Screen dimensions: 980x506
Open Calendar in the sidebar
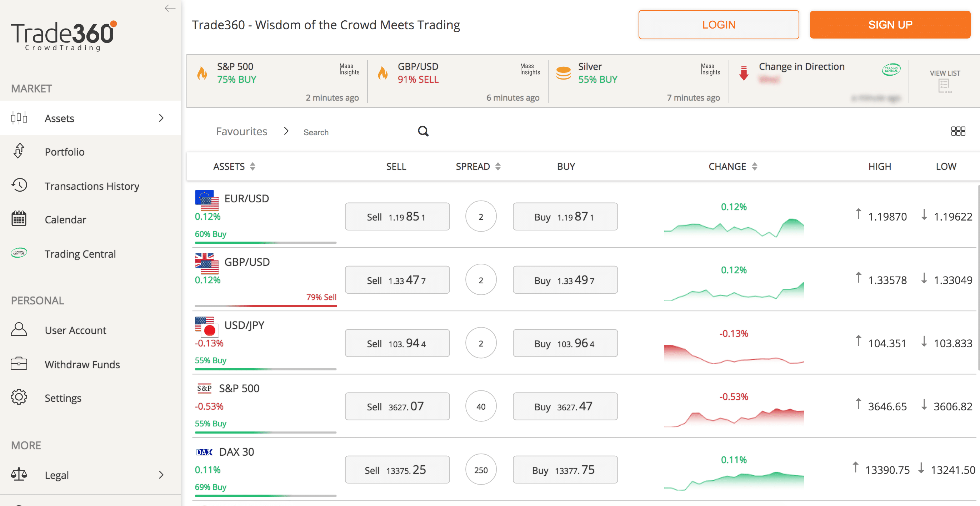(x=90, y=220)
